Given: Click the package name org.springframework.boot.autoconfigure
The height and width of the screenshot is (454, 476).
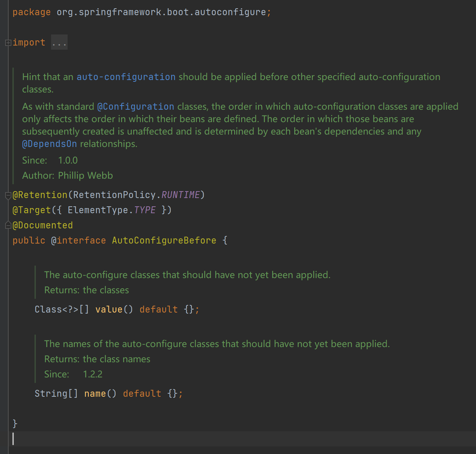Looking at the screenshot, I should [161, 12].
